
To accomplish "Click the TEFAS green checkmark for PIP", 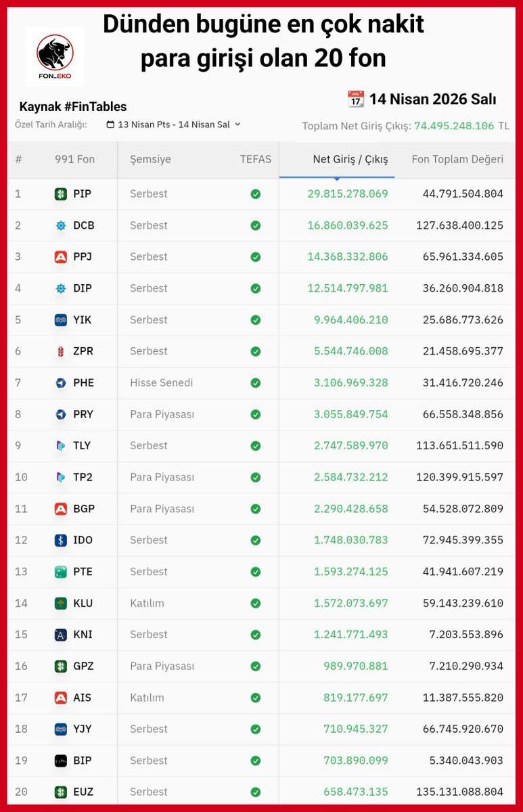I will (256, 194).
